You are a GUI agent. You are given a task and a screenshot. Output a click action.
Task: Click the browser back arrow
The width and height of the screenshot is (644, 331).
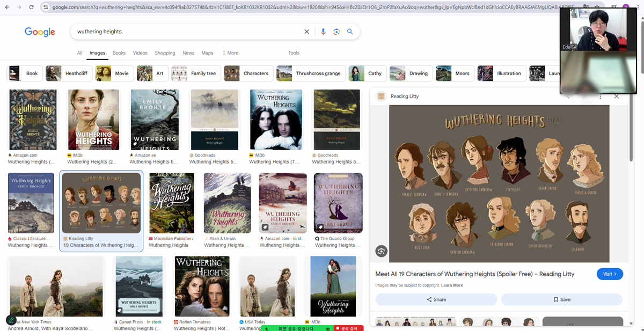[x=7, y=8]
